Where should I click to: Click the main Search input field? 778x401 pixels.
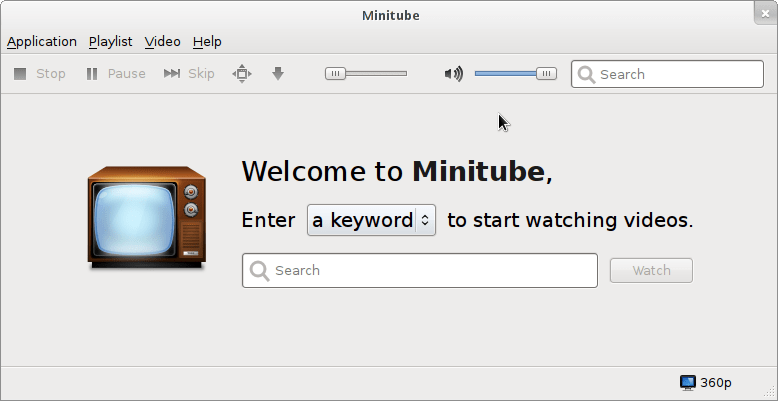420,270
